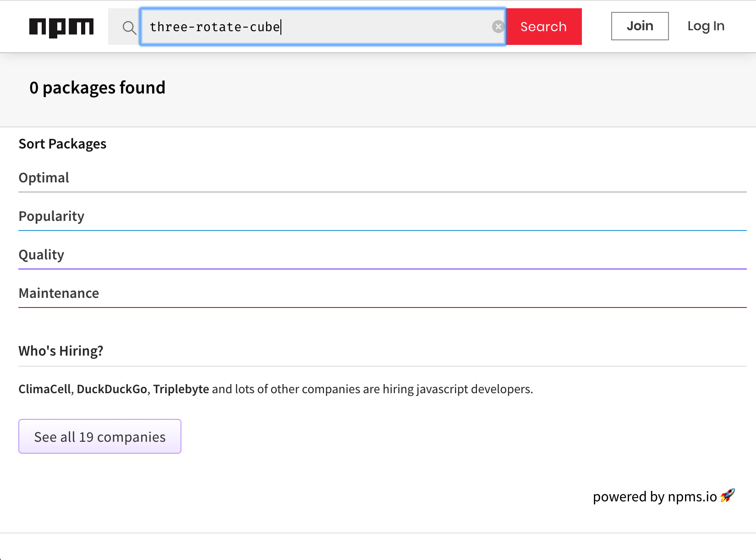Screen dimensions: 756x560
Task: Select the 0 packages found heading
Action: (x=97, y=88)
